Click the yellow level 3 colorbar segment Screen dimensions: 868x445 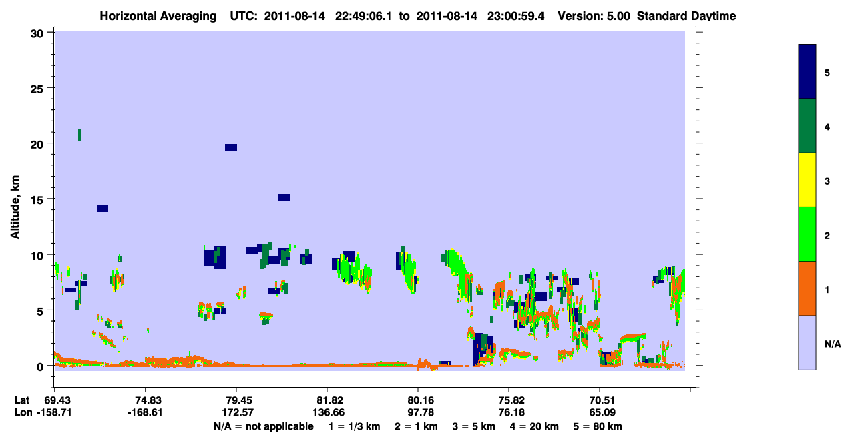point(807,180)
